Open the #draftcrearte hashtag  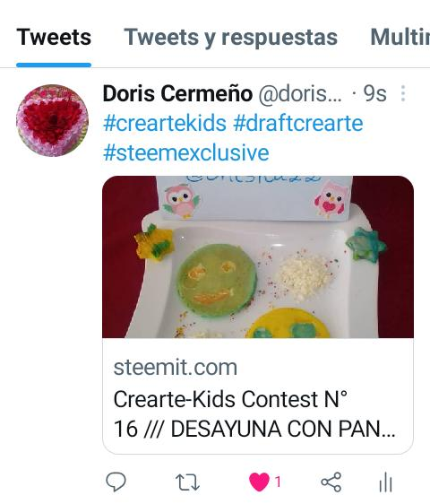[298, 124]
